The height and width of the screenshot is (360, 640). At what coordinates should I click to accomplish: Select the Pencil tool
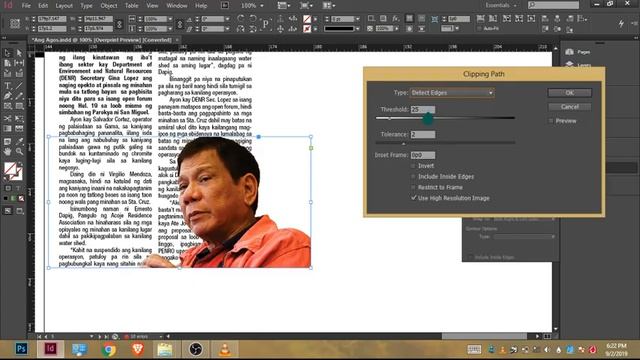click(19, 96)
